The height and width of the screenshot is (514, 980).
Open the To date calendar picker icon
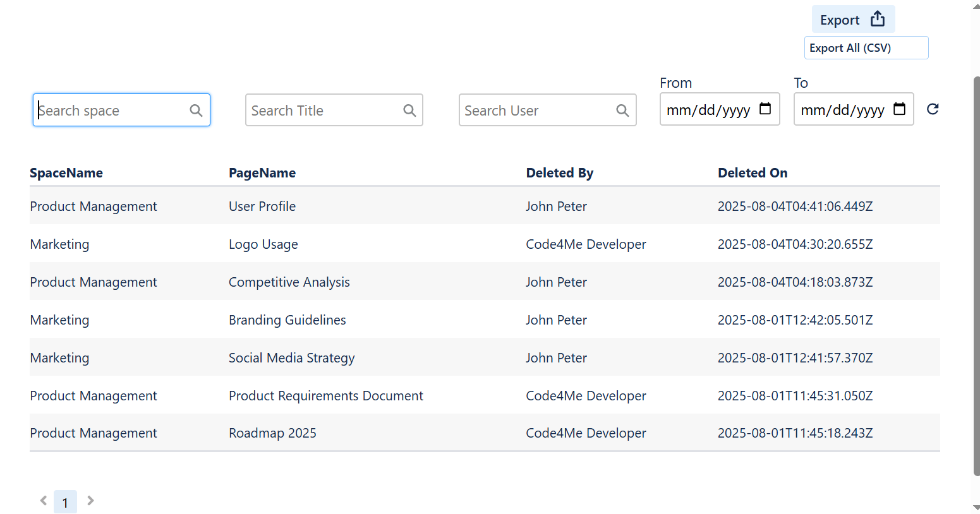tap(899, 109)
